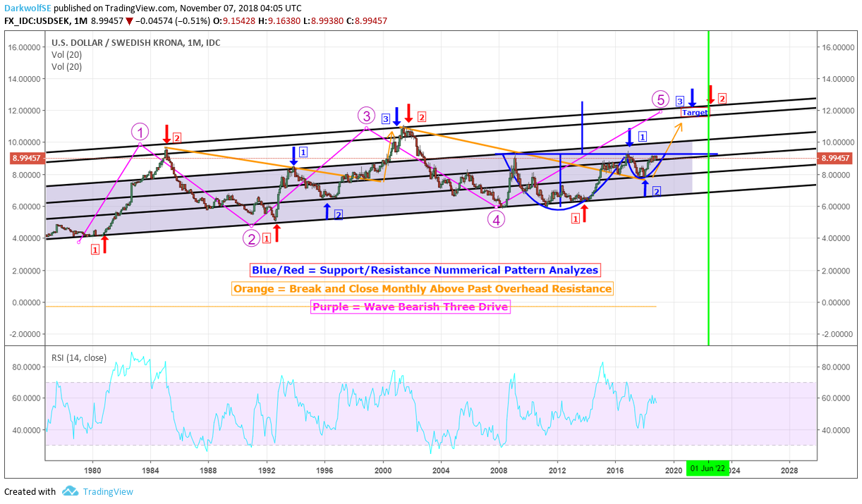Click the red 8.99457 price tag on right axis
The width and height of the screenshot is (862, 504).
point(834,159)
